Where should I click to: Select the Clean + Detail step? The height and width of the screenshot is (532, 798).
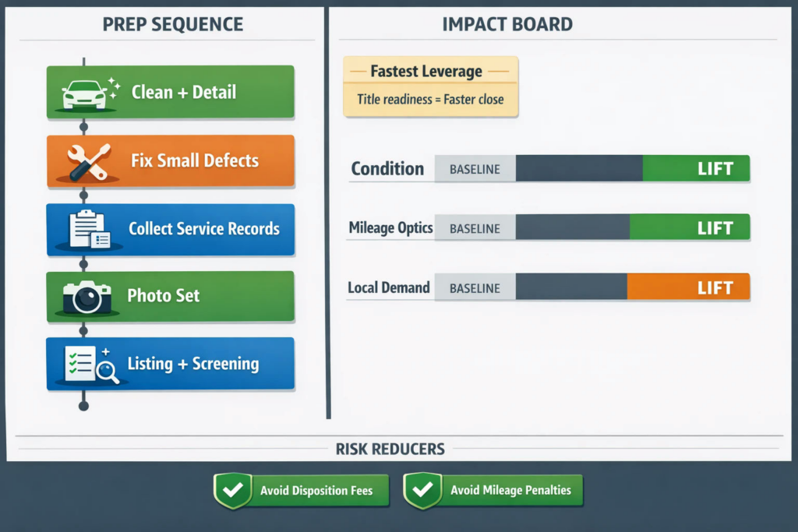pyautogui.click(x=171, y=92)
